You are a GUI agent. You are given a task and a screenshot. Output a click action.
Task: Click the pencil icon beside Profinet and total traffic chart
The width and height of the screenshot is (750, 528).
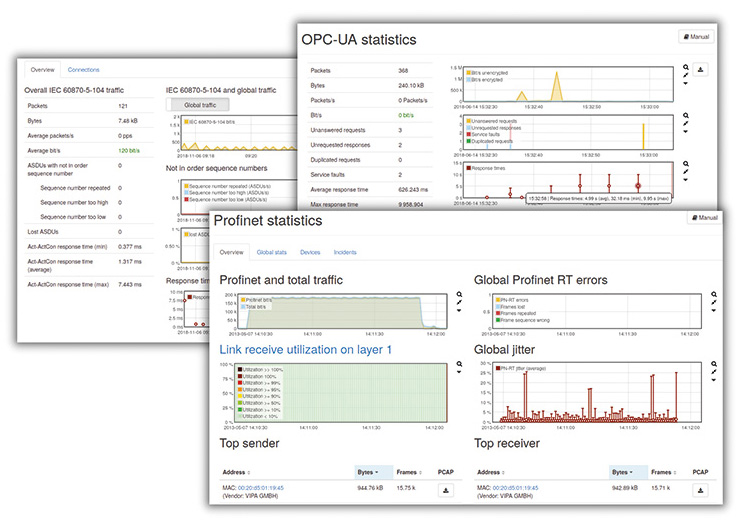point(460,304)
